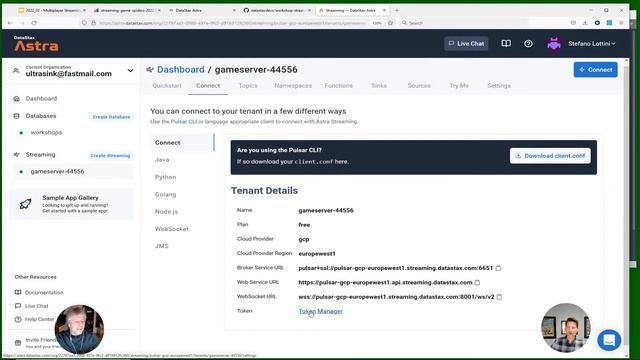
Task: Open the Token Manager link
Action: (x=320, y=311)
